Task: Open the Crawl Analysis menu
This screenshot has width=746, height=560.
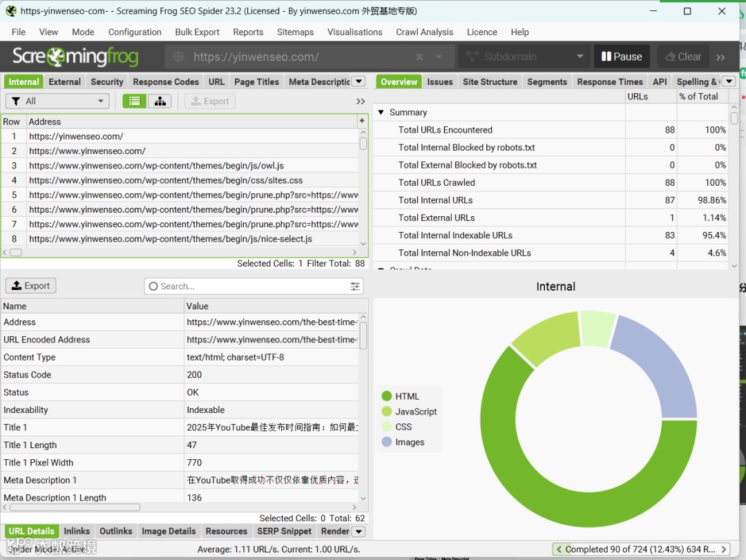Action: click(424, 32)
